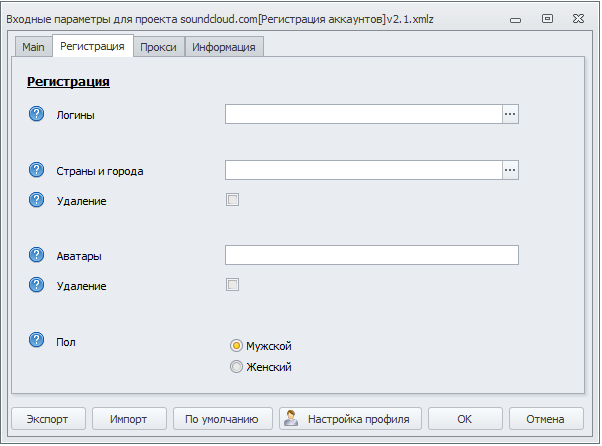Click the help icon beside the second Удаление
This screenshot has width=602, height=446.
tap(38, 285)
